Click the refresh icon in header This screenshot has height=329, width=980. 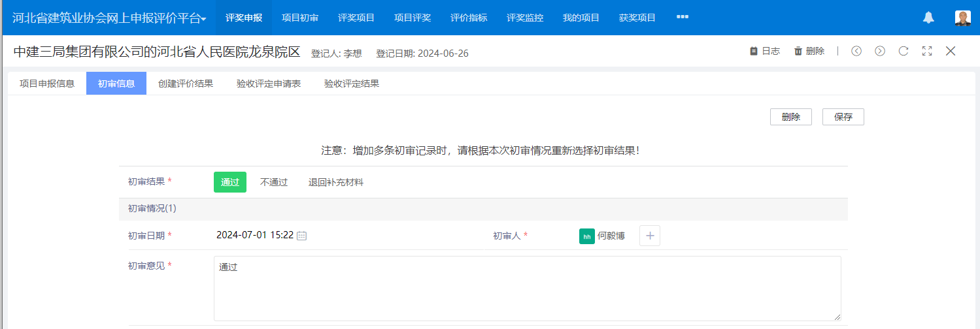tap(904, 51)
